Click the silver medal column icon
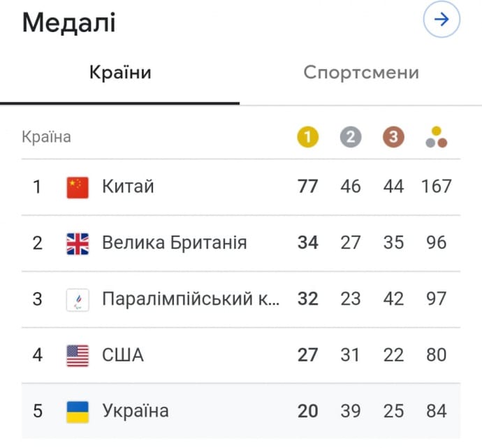The height and width of the screenshot is (448, 482). tap(350, 137)
